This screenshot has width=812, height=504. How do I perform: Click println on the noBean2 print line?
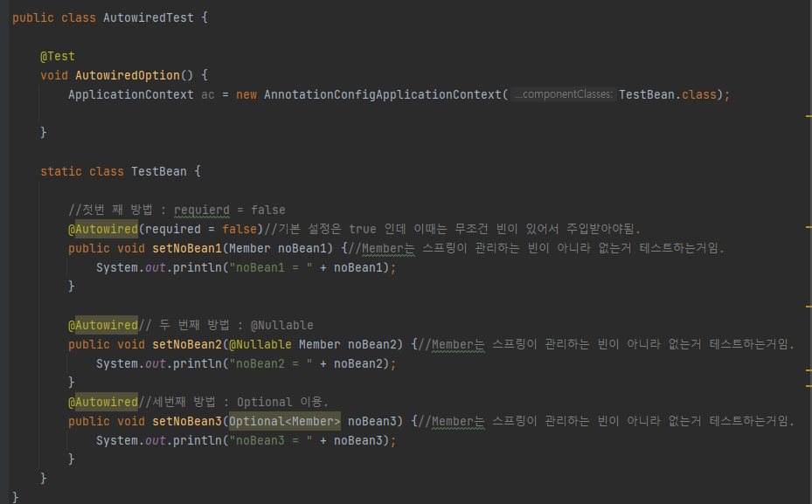[198, 363]
